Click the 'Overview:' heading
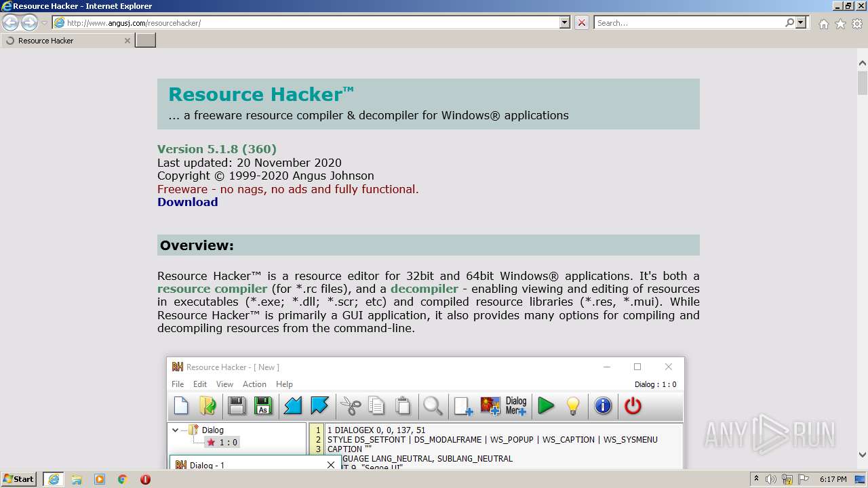Viewport: 868px width, 488px height. (x=197, y=245)
